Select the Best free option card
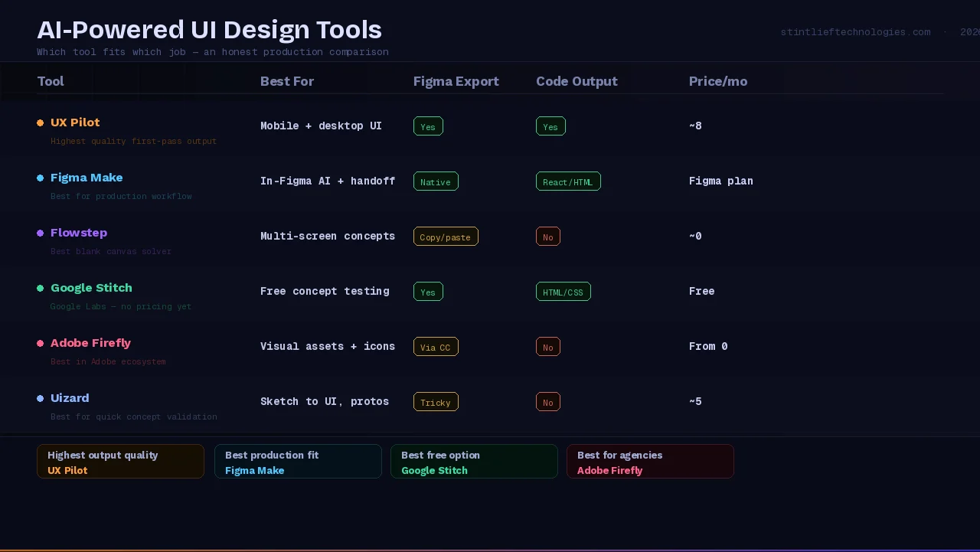The image size is (980, 552). [x=474, y=462]
